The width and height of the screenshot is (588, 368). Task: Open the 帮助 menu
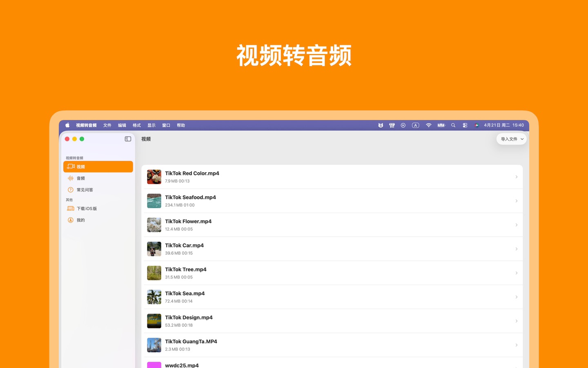point(181,126)
